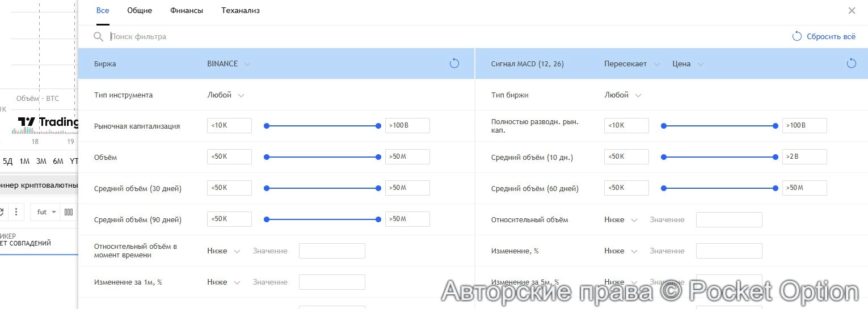Switch to the Финансы tab
The image size is (868, 309).
[186, 11]
